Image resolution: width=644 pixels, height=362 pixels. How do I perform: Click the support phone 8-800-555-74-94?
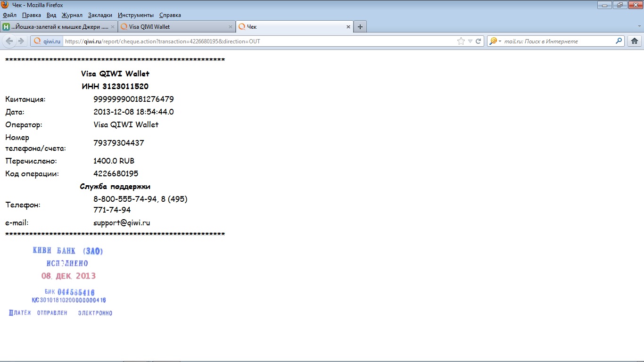(125, 199)
